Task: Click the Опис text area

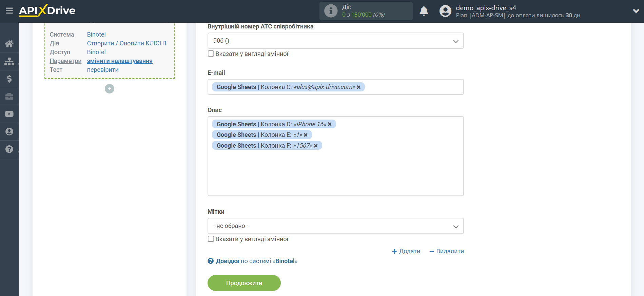Action: (335, 173)
